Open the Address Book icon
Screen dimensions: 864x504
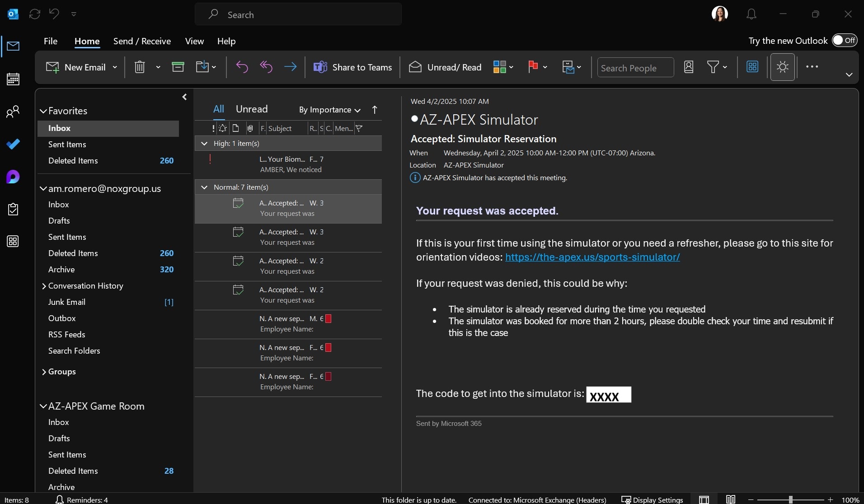(x=688, y=67)
